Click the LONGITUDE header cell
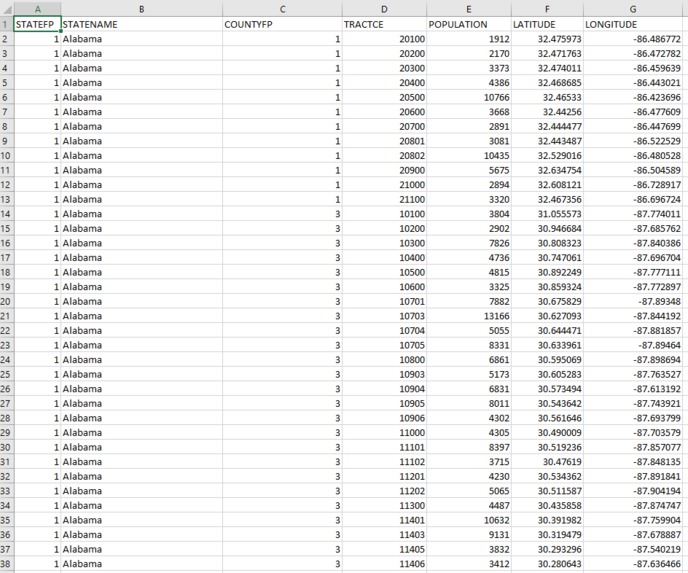 coord(633,24)
